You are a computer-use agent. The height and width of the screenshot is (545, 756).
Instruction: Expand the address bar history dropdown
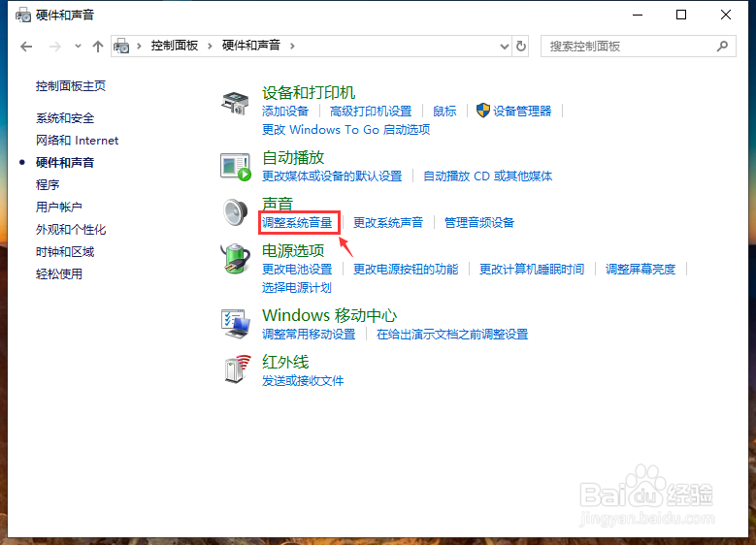pos(505,47)
